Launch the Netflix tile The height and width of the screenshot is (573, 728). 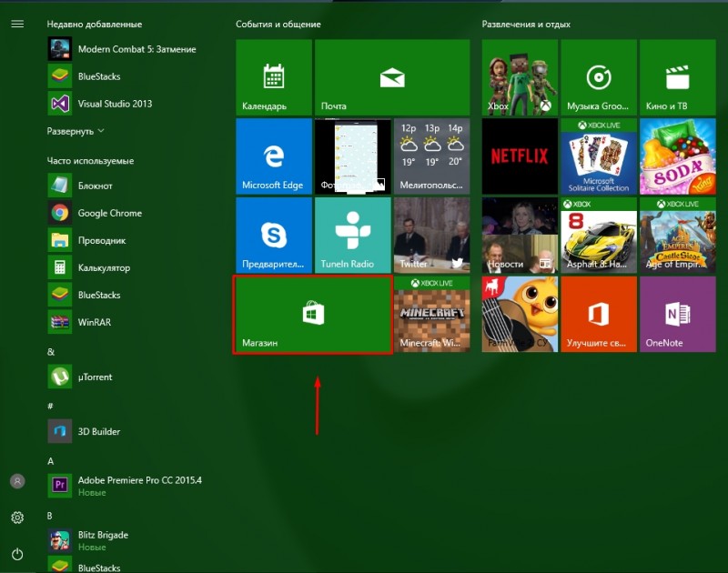point(520,156)
